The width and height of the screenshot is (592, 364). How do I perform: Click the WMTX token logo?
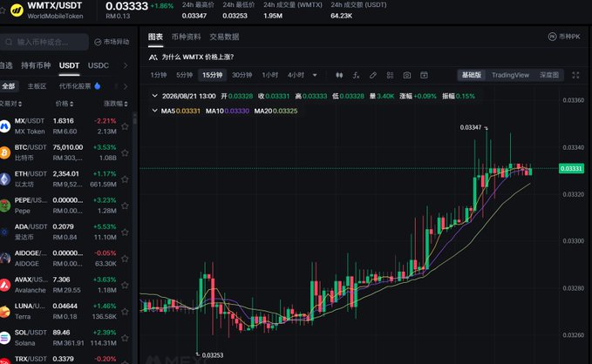click(17, 10)
